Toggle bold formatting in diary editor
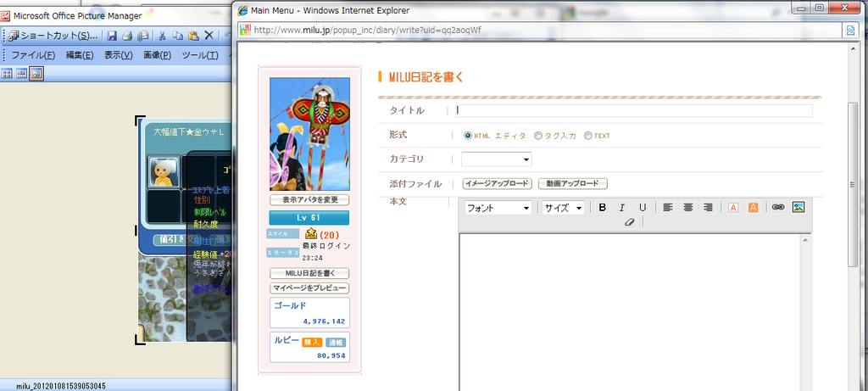868x391 pixels. tap(603, 208)
